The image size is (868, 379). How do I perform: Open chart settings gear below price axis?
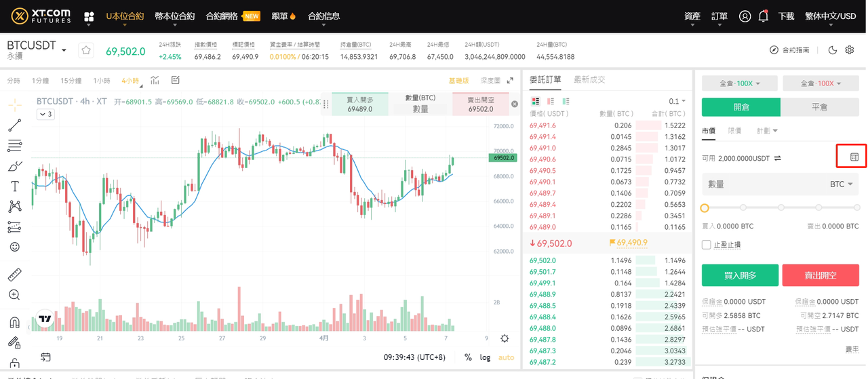505,338
